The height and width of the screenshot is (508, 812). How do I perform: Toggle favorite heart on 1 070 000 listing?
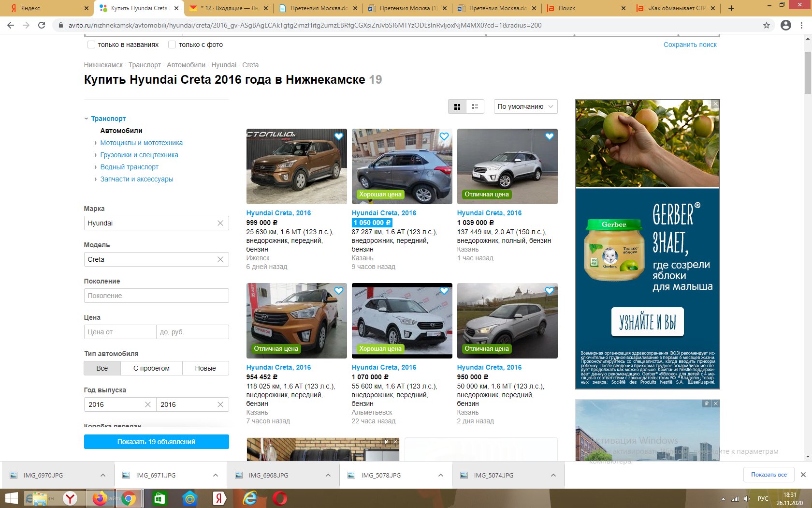[x=444, y=291]
